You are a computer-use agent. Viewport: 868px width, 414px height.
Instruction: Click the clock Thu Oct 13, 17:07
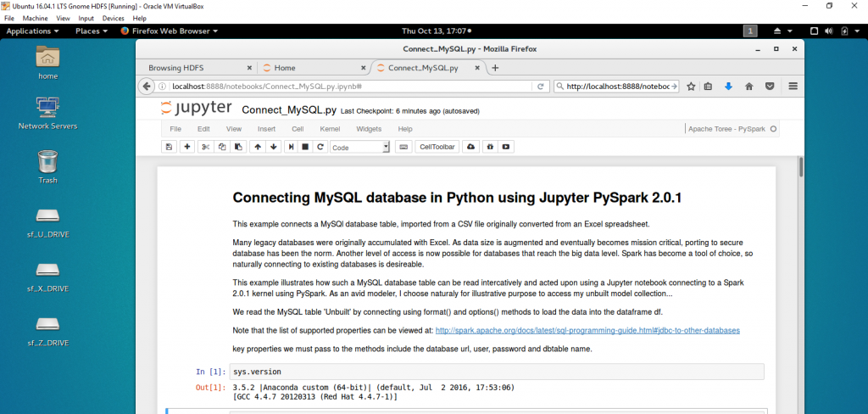coord(437,31)
